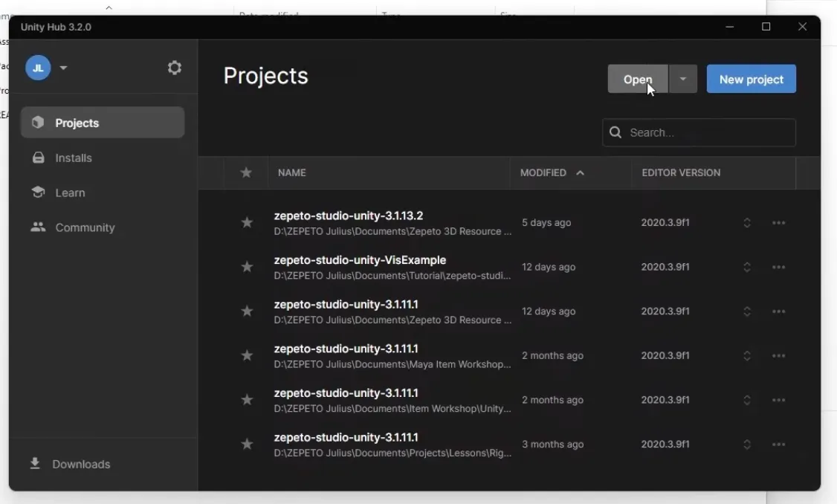Open editor version selector for VisExample project
Viewport: 837px width, 504px height.
[x=747, y=267]
